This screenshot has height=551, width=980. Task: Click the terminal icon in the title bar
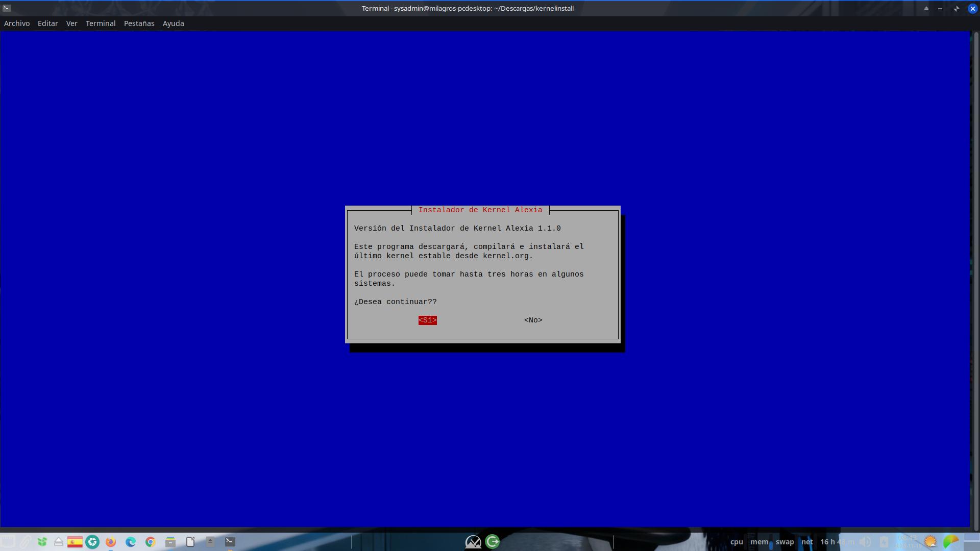pyautogui.click(x=7, y=8)
